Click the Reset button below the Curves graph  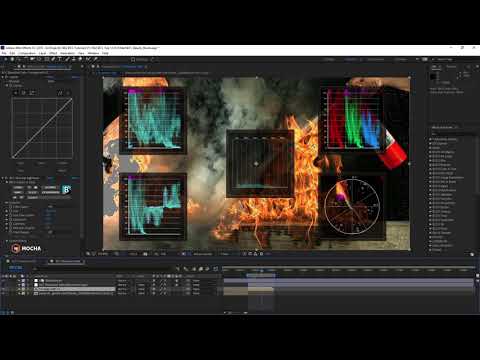(x=62, y=170)
